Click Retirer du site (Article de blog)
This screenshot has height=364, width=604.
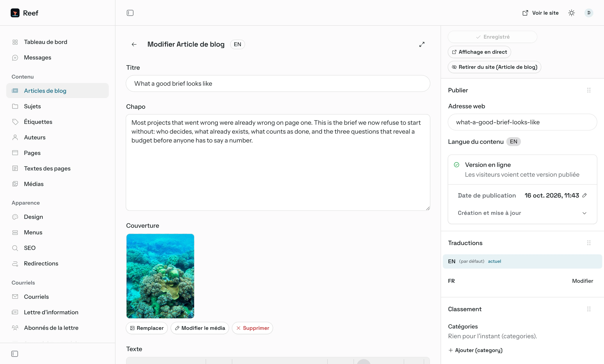point(494,67)
